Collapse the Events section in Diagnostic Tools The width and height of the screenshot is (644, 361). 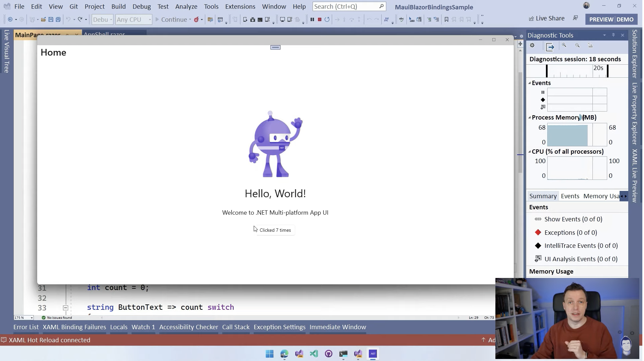(530, 83)
